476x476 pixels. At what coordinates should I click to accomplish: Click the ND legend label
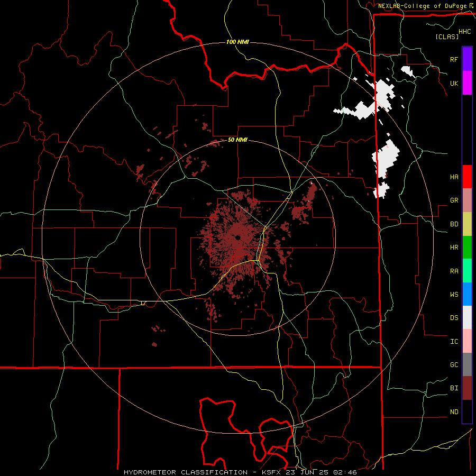454,412
